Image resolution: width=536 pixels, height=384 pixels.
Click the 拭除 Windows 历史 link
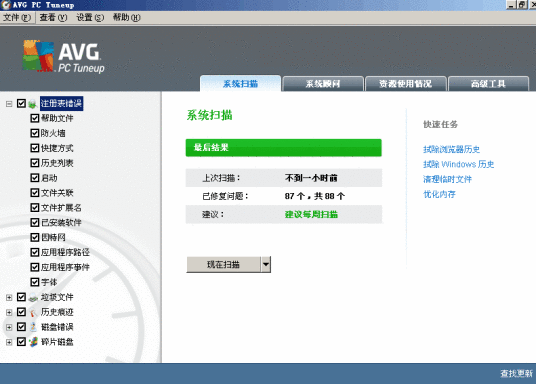pyautogui.click(x=458, y=164)
